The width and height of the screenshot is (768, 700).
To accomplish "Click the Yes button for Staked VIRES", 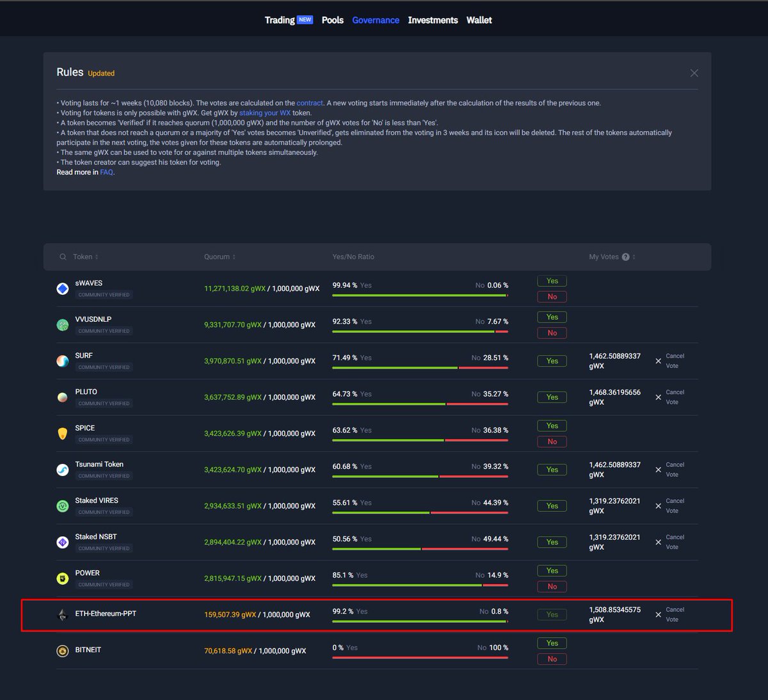I will 552,506.
